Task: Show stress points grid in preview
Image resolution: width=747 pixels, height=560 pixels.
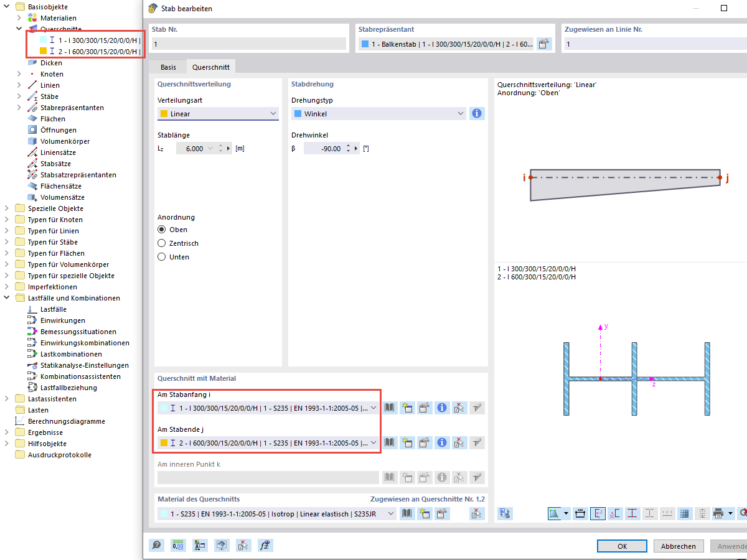Action: pyautogui.click(x=685, y=513)
